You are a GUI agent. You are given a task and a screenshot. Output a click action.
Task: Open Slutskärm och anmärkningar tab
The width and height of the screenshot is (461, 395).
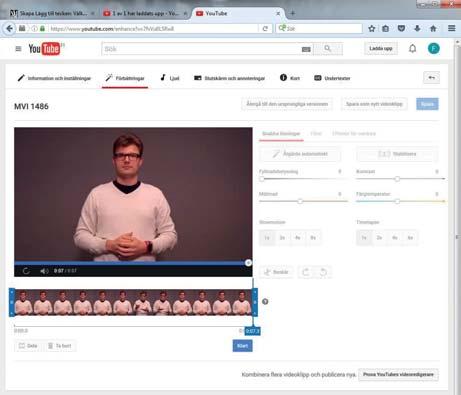point(230,78)
